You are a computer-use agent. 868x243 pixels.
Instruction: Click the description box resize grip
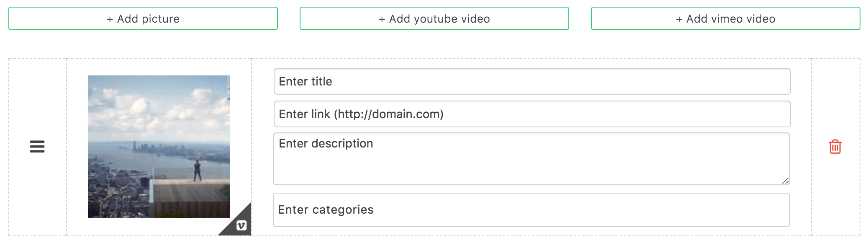click(x=785, y=181)
